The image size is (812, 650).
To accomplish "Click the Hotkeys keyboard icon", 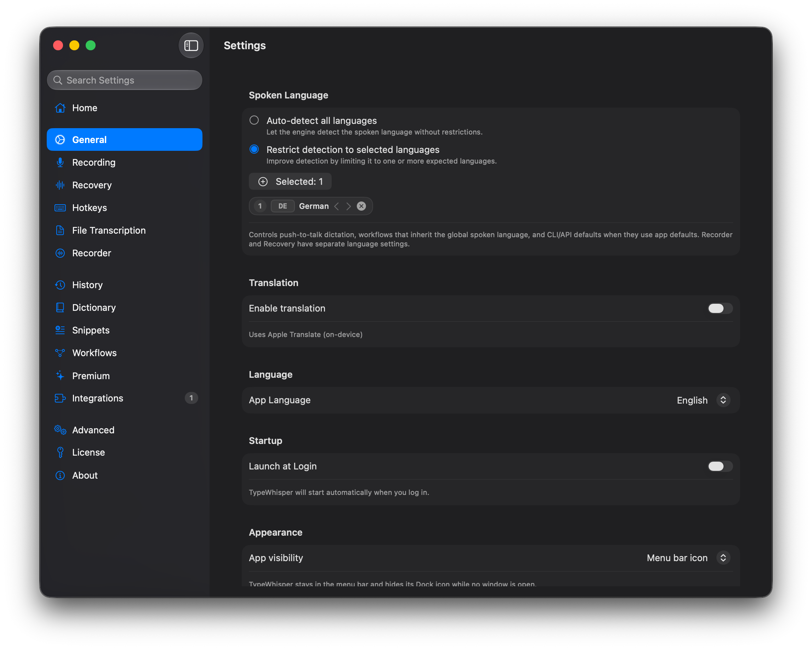I will pos(60,208).
